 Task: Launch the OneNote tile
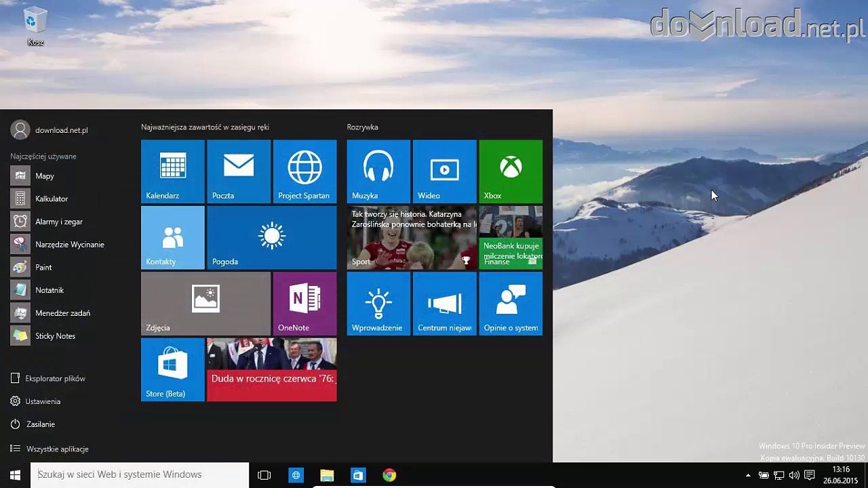[305, 304]
